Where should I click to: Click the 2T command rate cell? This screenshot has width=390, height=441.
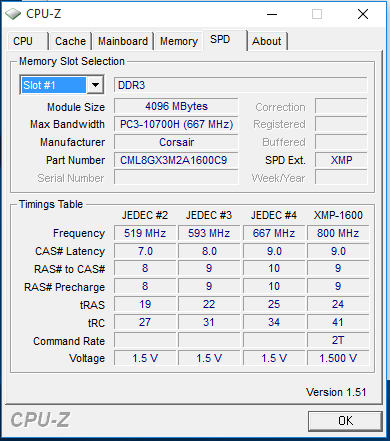click(x=338, y=340)
